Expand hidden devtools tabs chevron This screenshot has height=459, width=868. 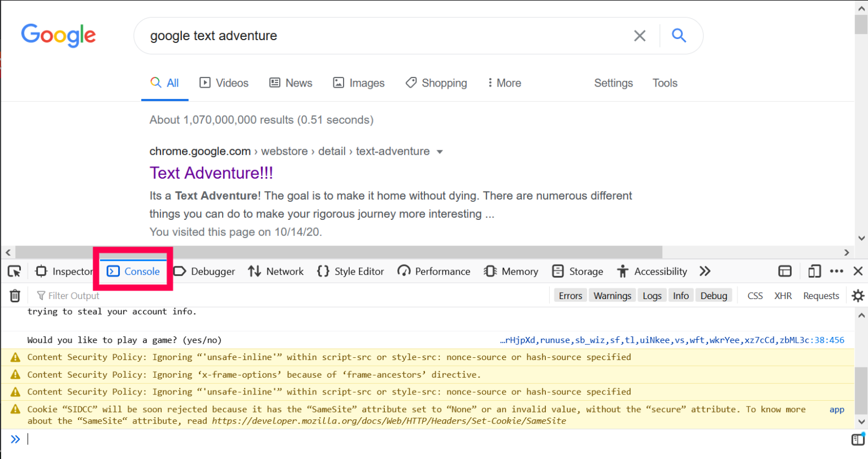pos(705,271)
